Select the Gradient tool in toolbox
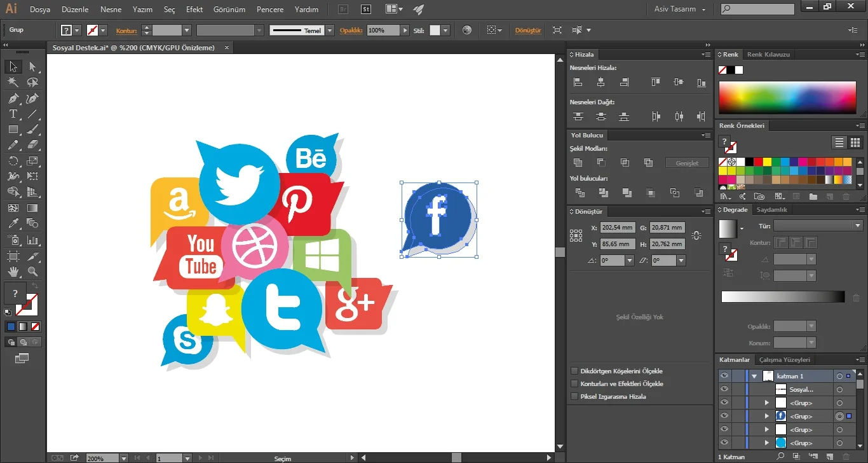 coord(32,208)
